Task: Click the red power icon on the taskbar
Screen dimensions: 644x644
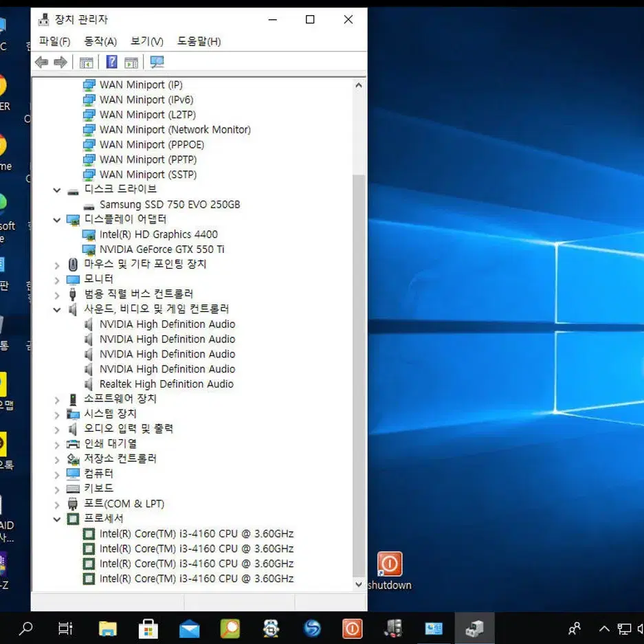Action: 353,628
